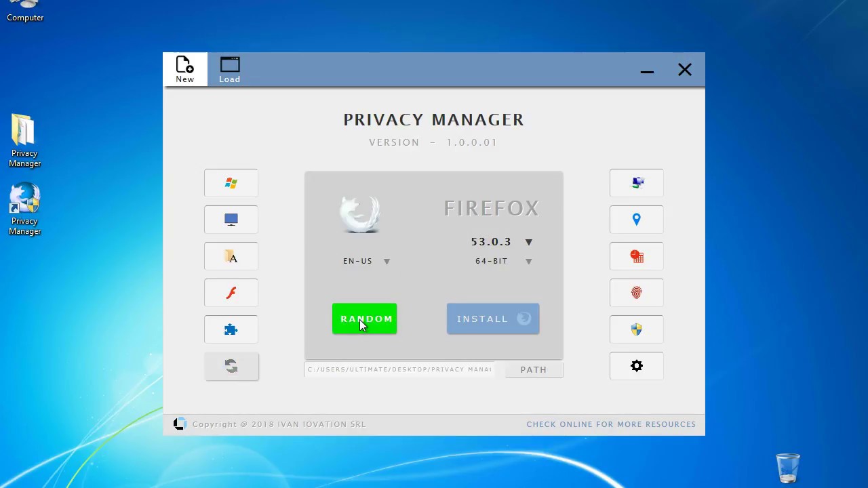
Task: Click the VERSION – 1.0.0.01 text
Action: coord(433,142)
